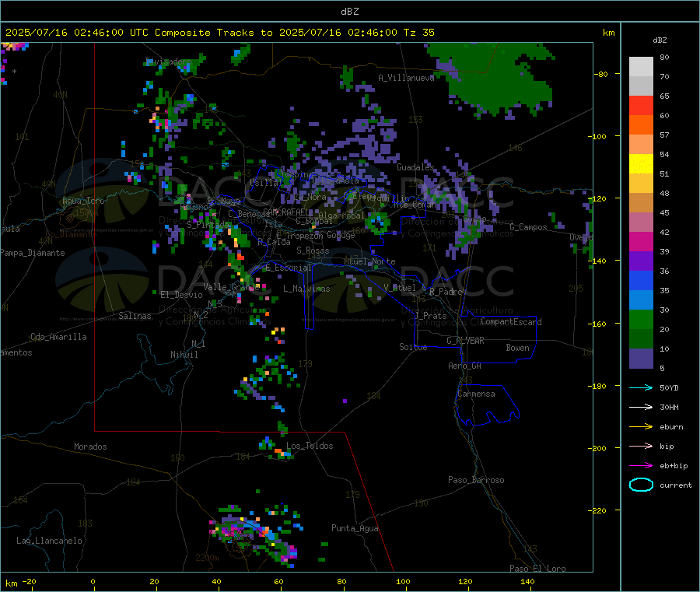Click the 'CompantEscard' map label
This screenshot has width=700, height=592.
pyautogui.click(x=511, y=321)
